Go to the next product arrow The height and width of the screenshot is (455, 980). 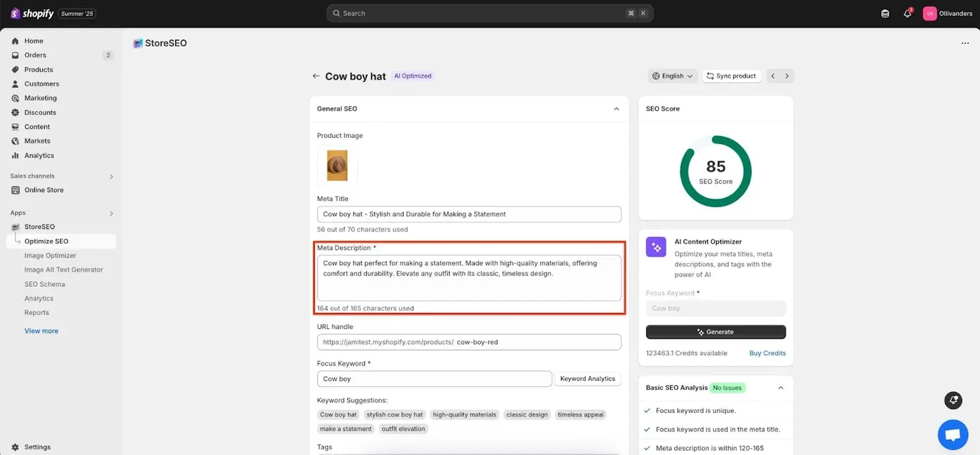pos(787,76)
